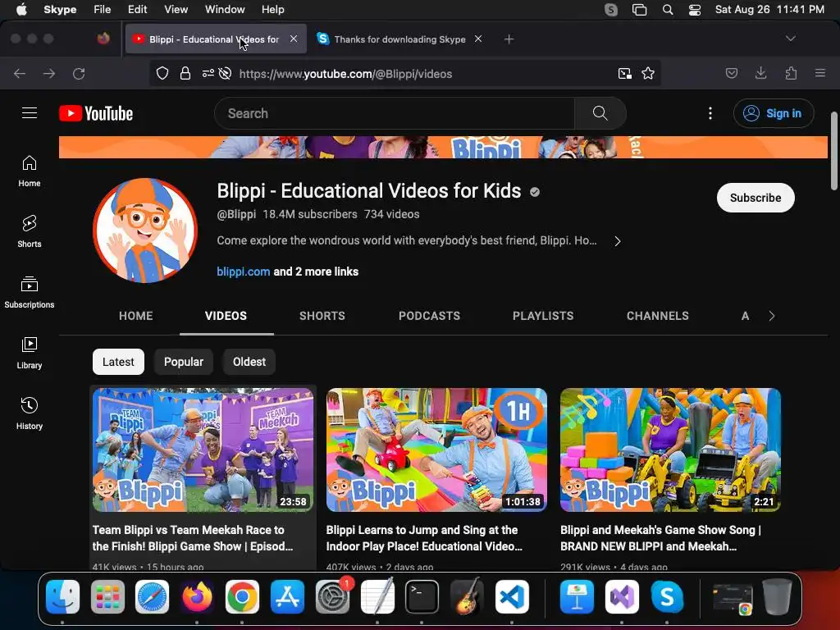Open Spotlight search in menu bar
The height and width of the screenshot is (630, 840).
668,9
